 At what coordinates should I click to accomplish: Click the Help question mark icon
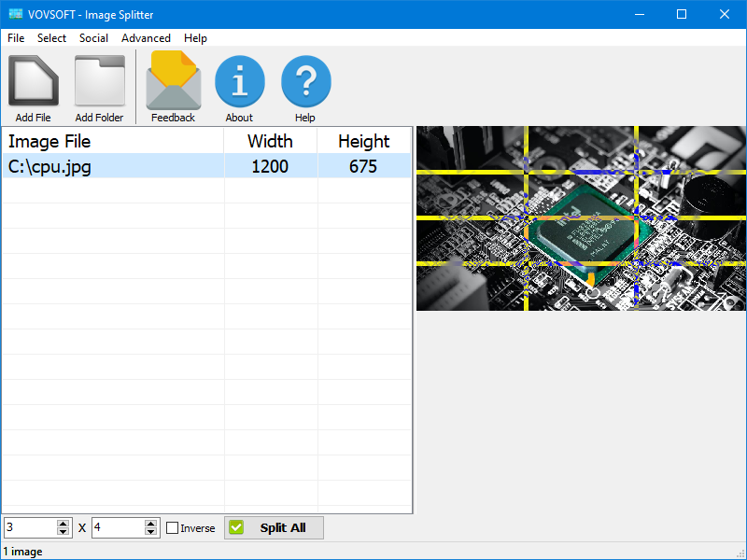click(x=305, y=79)
